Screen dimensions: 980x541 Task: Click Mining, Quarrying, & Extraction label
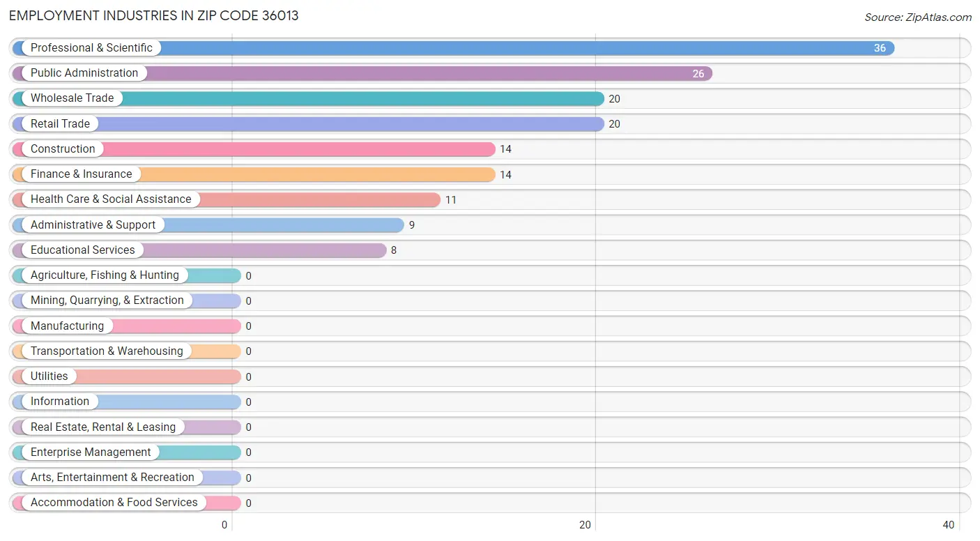107,300
